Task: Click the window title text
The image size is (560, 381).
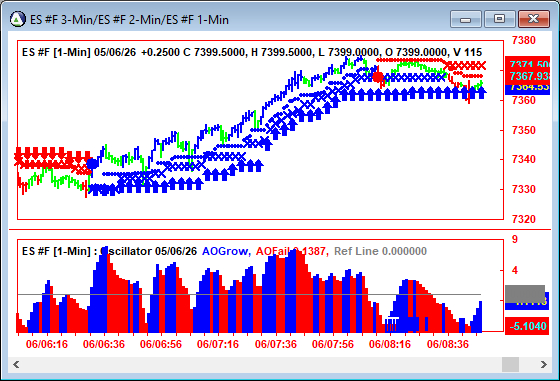Action: tap(129, 20)
